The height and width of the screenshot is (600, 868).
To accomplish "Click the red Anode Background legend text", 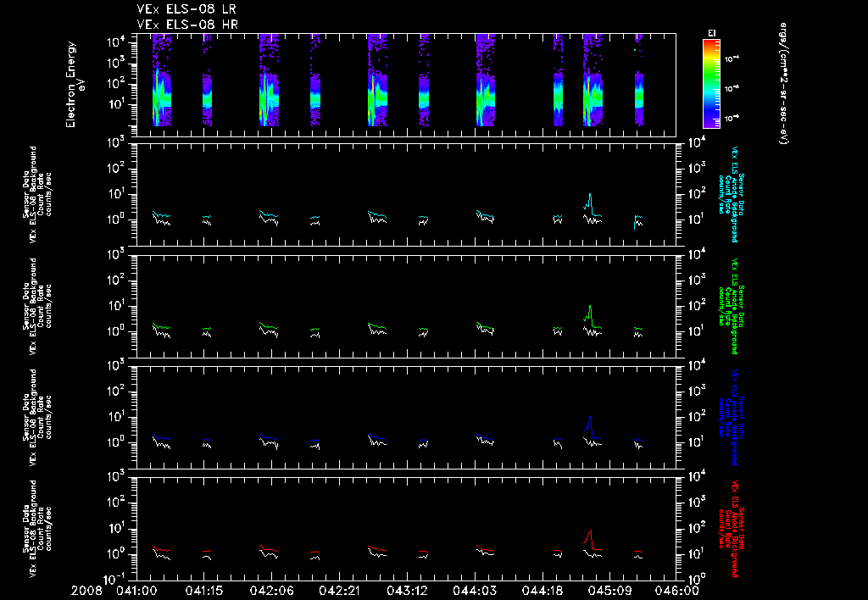I will (x=735, y=529).
